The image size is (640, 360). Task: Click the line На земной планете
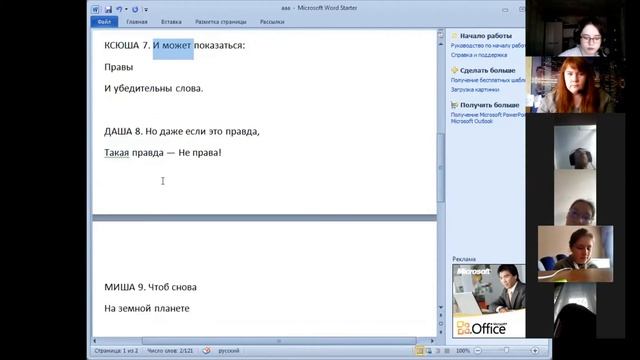147,308
